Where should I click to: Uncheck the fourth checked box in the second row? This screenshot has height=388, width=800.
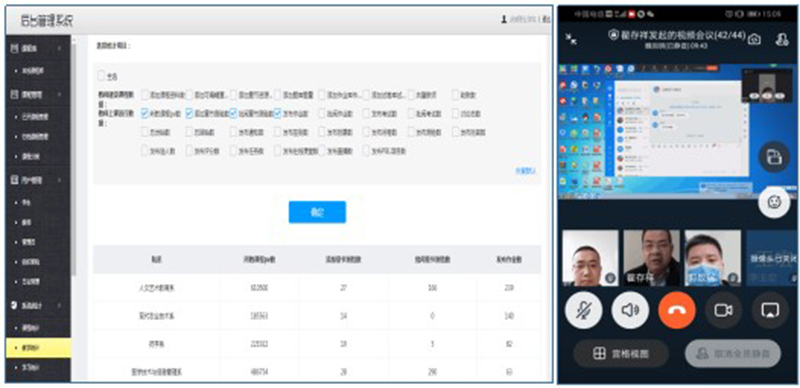pyautogui.click(x=278, y=113)
